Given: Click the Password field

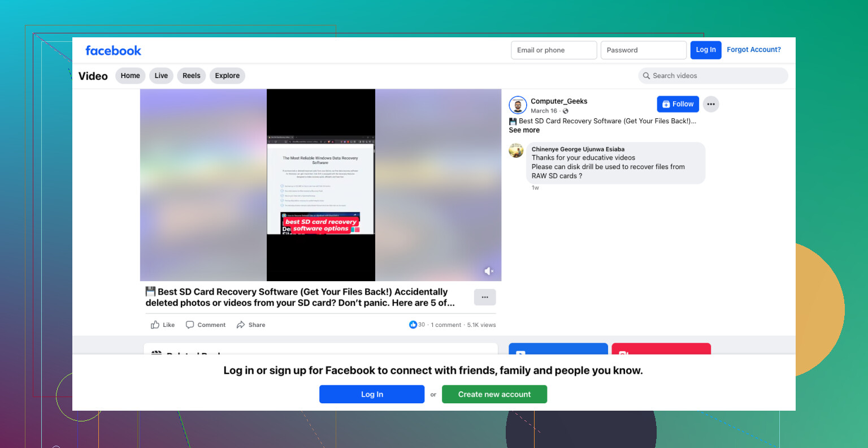Looking at the screenshot, I should coord(644,50).
